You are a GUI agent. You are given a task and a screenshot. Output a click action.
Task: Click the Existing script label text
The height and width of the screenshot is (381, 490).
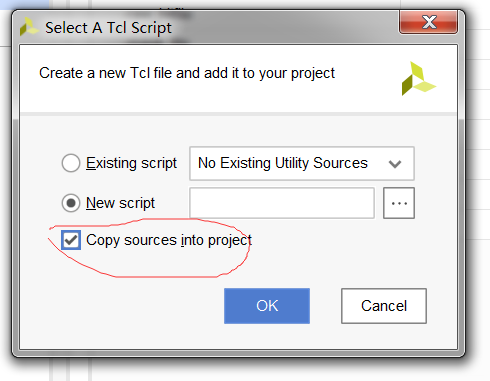pyautogui.click(x=131, y=163)
